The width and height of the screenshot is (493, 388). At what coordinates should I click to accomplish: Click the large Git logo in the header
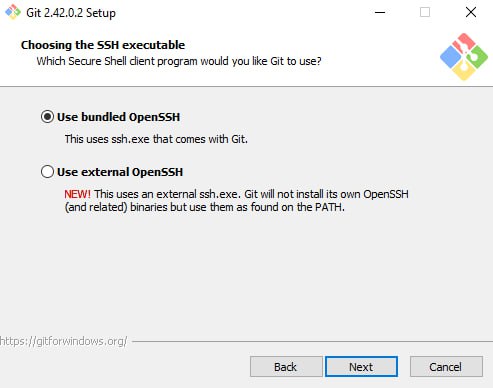pyautogui.click(x=464, y=57)
